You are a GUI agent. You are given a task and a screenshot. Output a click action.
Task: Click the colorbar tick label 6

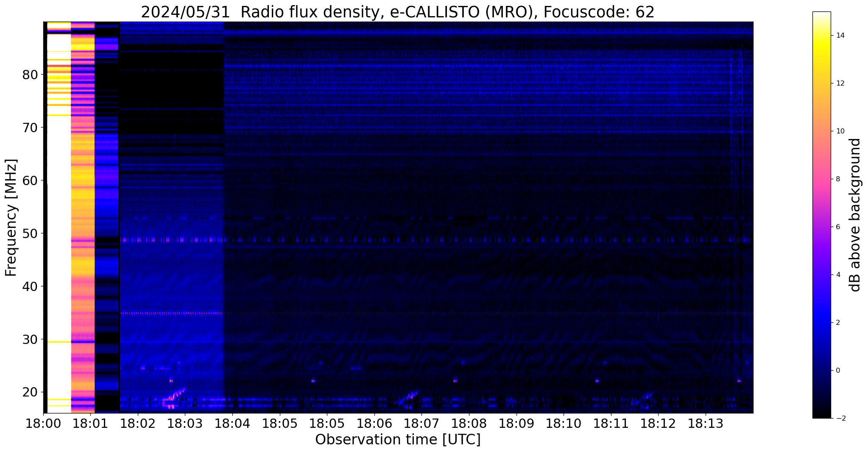pos(838,227)
